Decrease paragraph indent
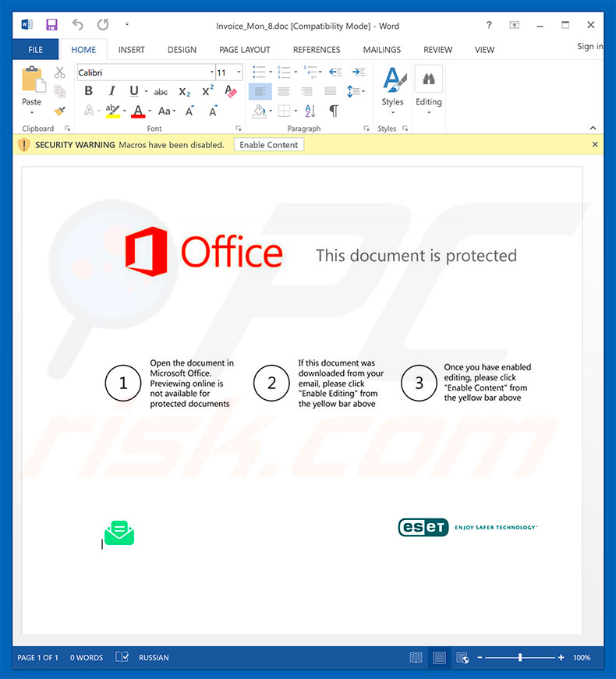This screenshot has height=679, width=616. click(x=335, y=72)
